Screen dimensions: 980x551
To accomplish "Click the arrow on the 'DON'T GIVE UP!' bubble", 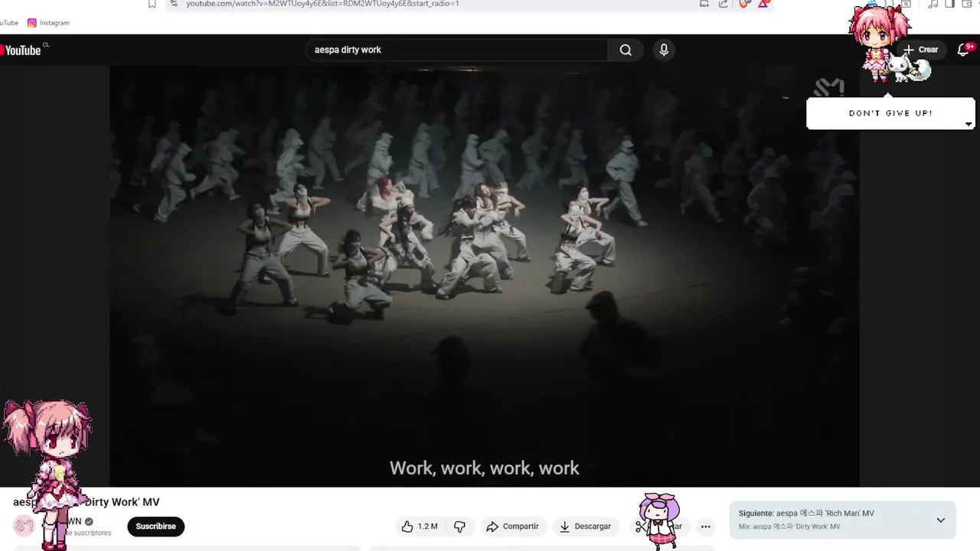I will click(969, 124).
